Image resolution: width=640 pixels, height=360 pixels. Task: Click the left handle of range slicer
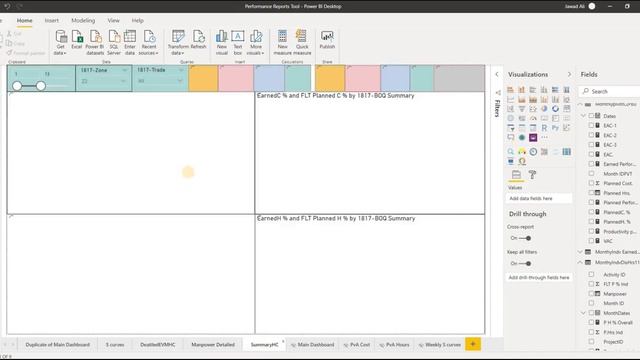[17, 86]
